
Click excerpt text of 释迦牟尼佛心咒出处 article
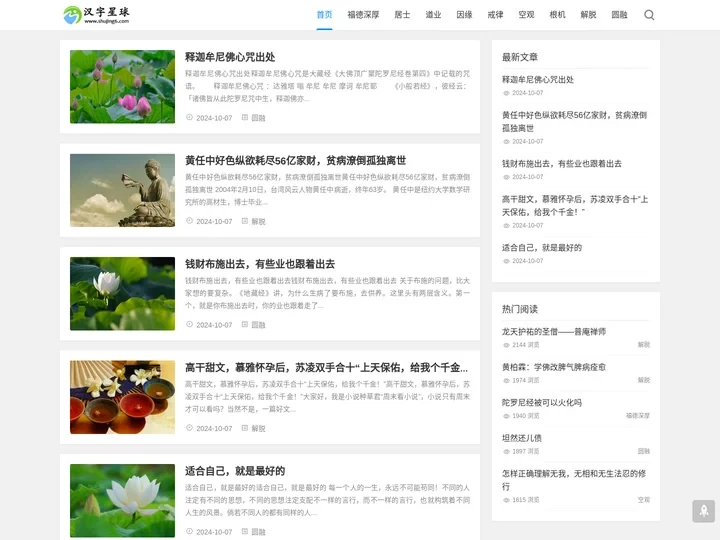(327, 86)
